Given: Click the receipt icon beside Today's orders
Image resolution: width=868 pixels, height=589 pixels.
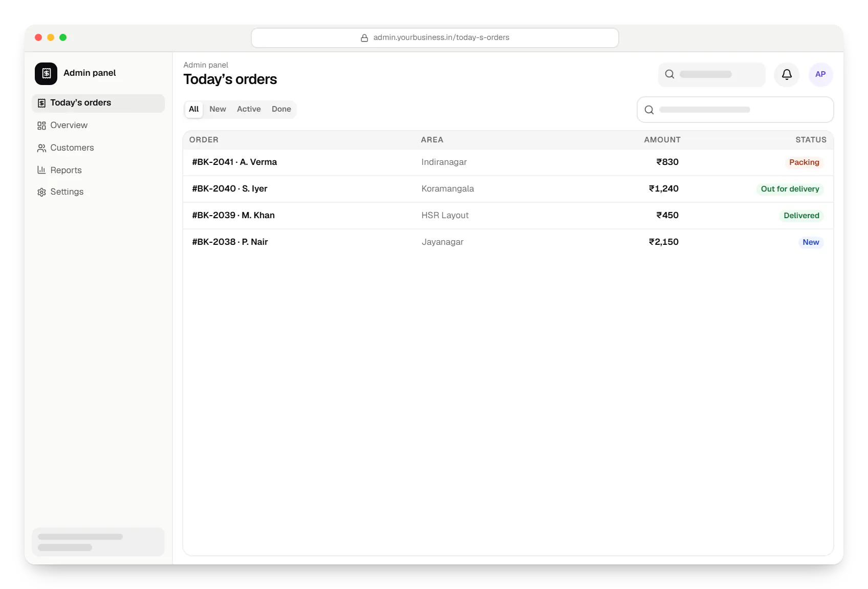Looking at the screenshot, I should pyautogui.click(x=41, y=103).
